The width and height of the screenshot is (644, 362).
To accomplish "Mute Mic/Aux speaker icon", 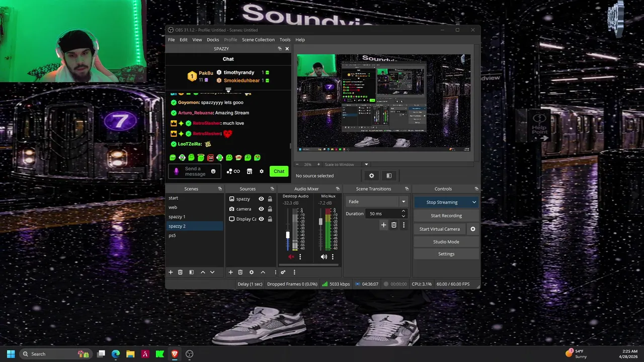I will point(324,257).
